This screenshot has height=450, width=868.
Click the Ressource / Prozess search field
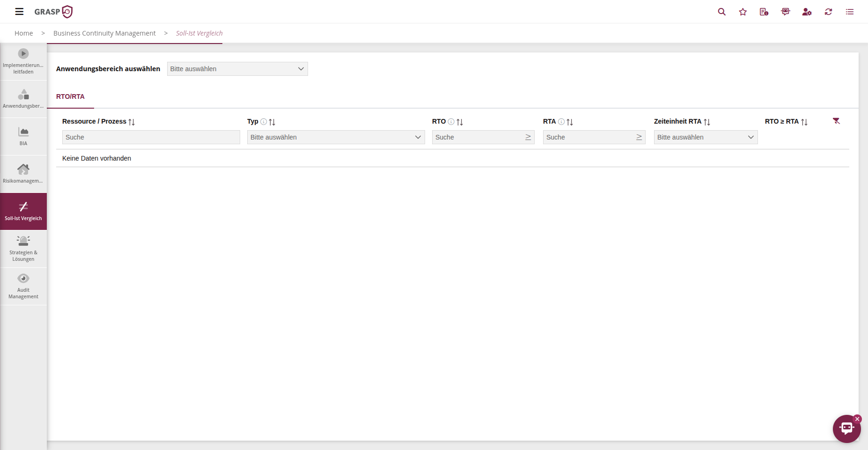[151, 137]
